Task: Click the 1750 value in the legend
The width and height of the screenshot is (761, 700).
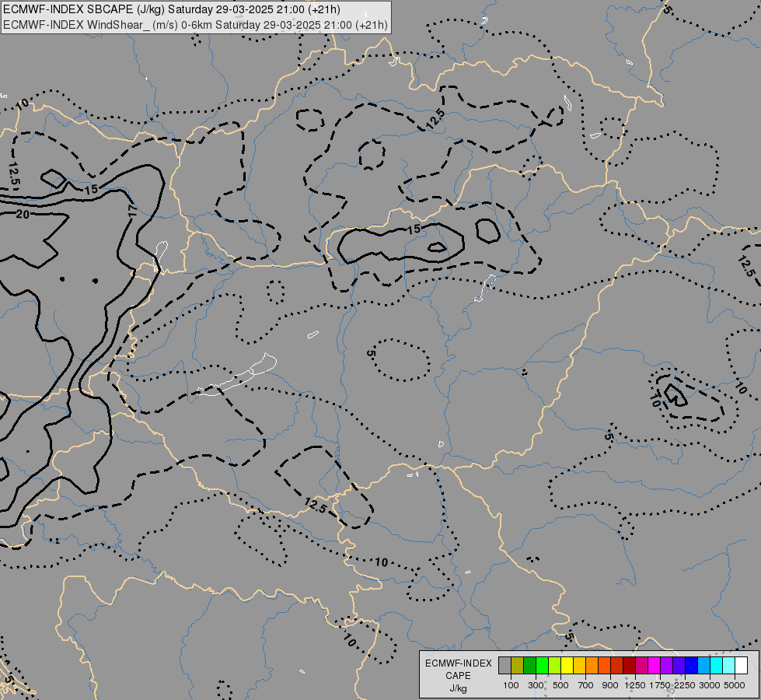Action: 660,685
